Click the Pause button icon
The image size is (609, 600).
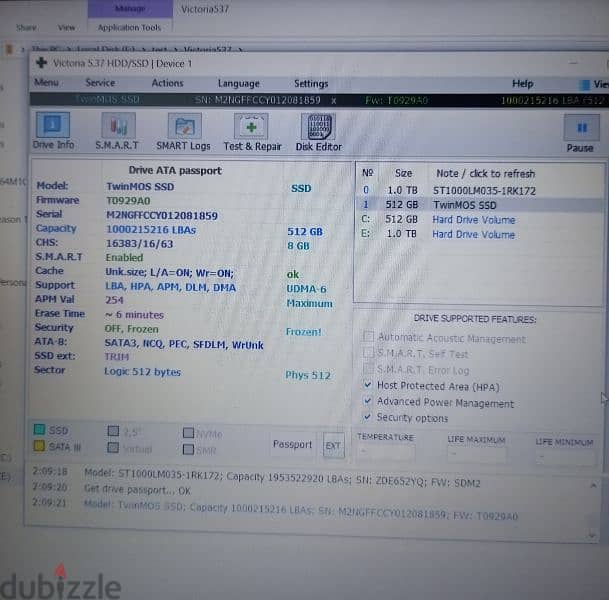tap(581, 127)
